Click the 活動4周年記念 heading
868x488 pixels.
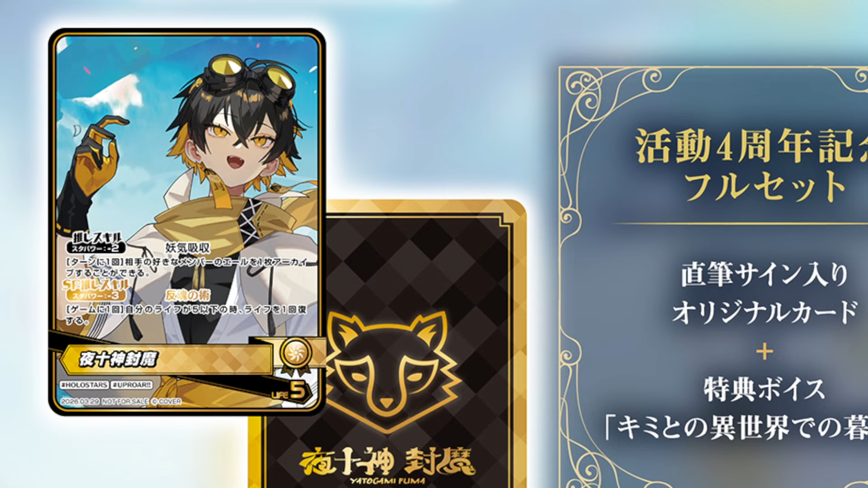[x=751, y=146]
